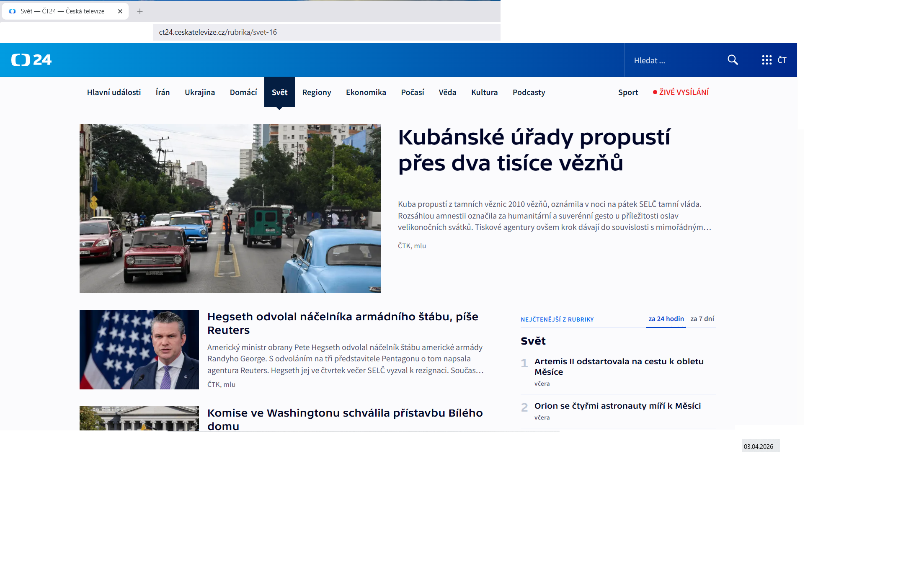Open headline about Kubánské úřady and prisoners
Viewport: 924px width, 582px height.
tap(534, 150)
